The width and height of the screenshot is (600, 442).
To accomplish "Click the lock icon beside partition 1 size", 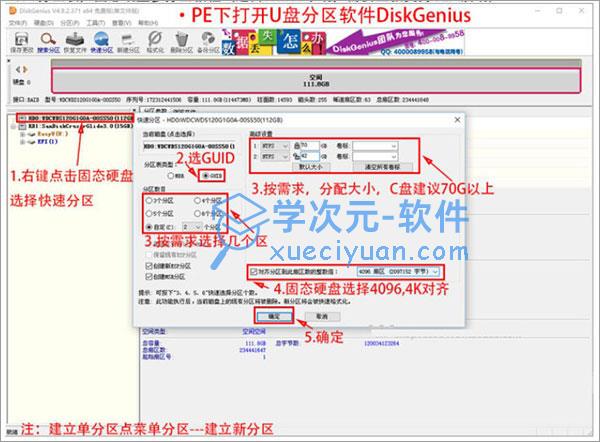I will [x=297, y=146].
